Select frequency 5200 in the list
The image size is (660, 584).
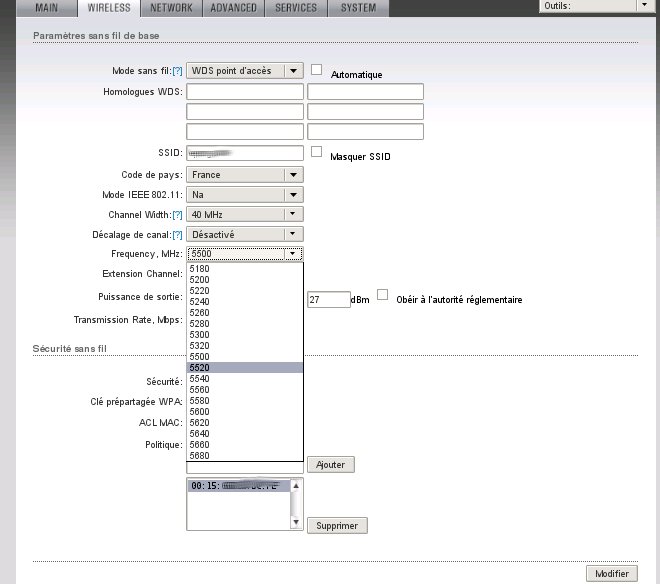(245, 280)
